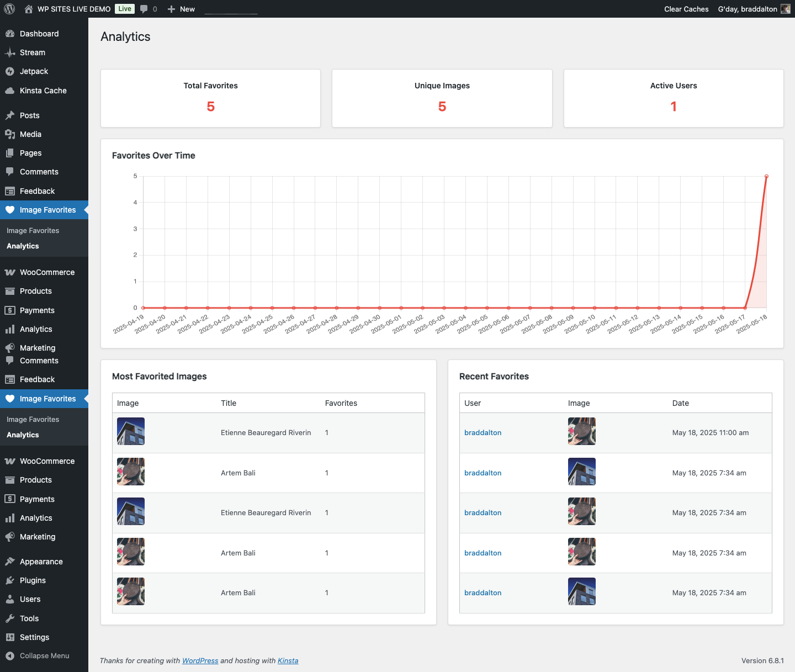Click first thumbnail in Most Favorited Images
The width and height of the screenshot is (795, 672).
tap(131, 431)
